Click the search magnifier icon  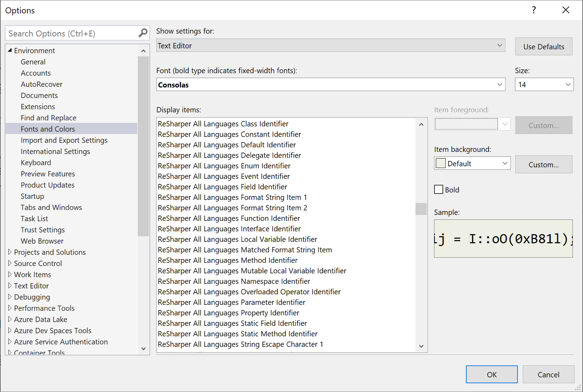[143, 33]
